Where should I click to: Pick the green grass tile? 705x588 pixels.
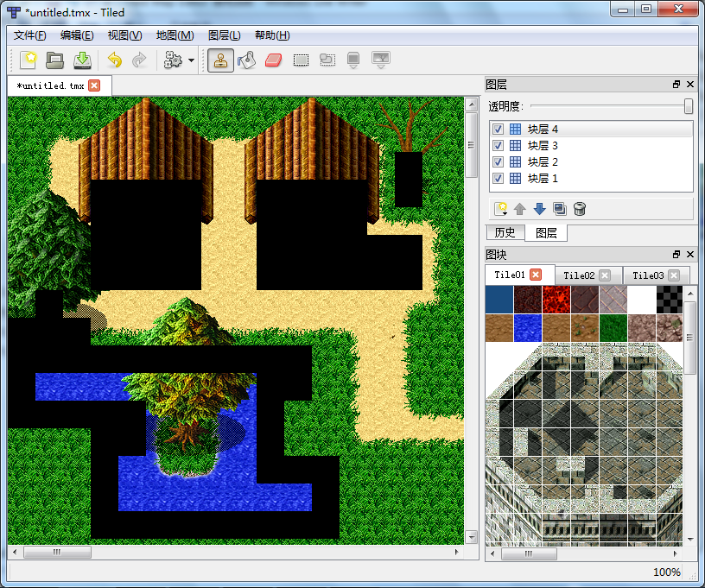tap(613, 328)
